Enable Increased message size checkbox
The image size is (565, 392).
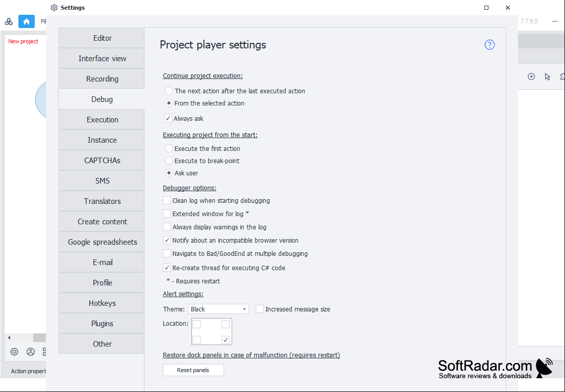pos(260,309)
